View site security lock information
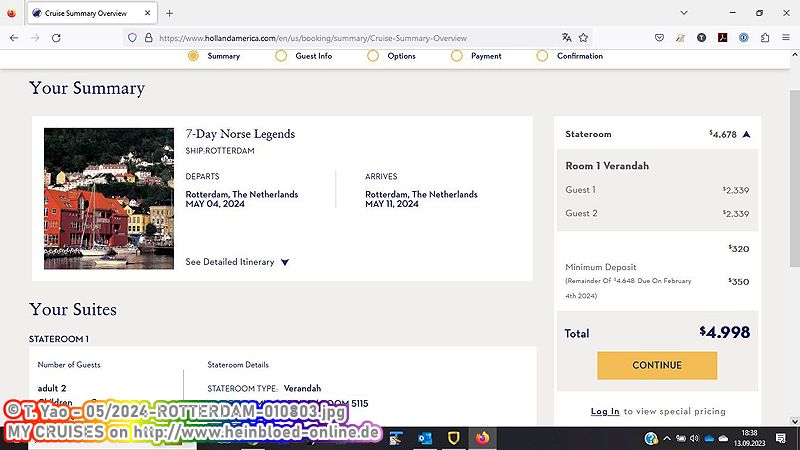 pyautogui.click(x=148, y=38)
